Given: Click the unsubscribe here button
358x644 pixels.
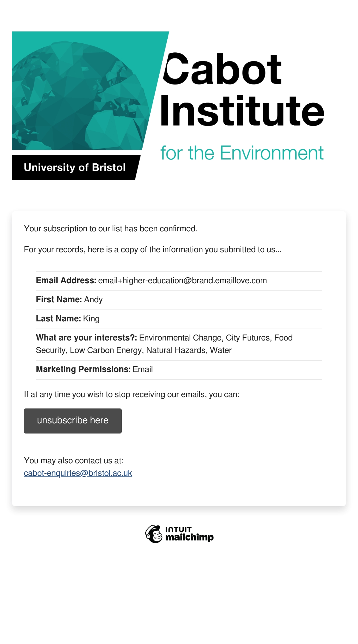Looking at the screenshot, I should (73, 421).
